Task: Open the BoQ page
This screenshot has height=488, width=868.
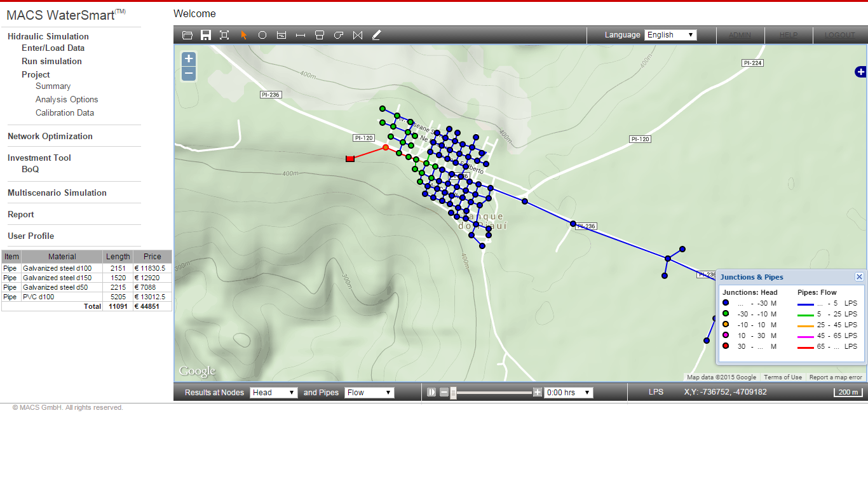Action: 30,169
